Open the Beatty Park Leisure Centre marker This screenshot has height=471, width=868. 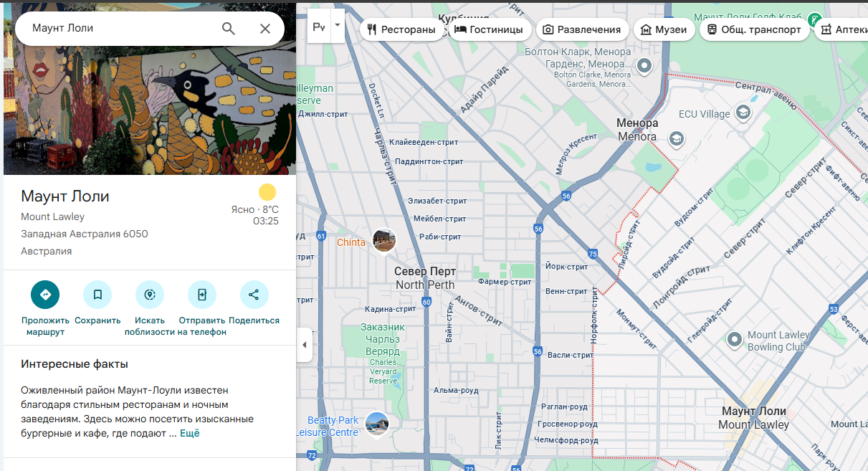tap(377, 424)
